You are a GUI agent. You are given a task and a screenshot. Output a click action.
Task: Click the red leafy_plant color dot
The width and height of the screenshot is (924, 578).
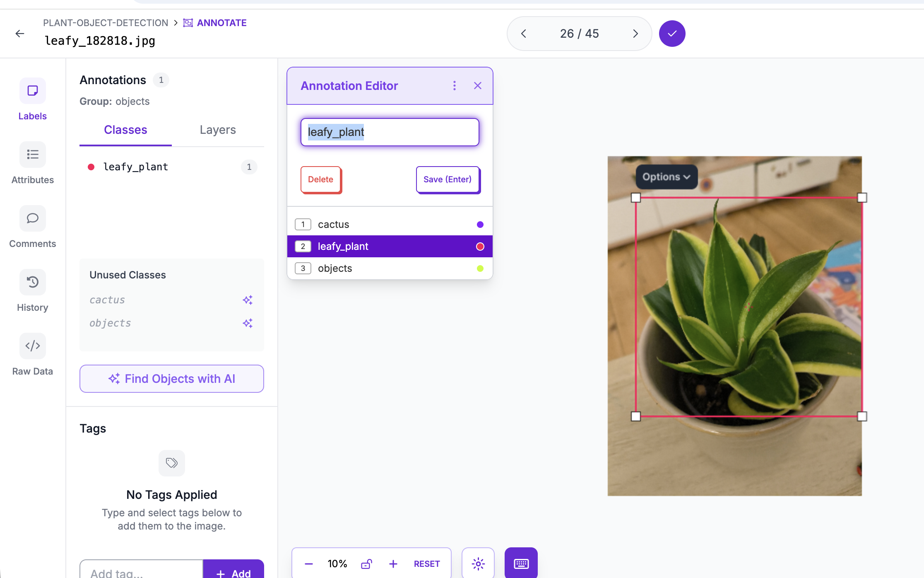coord(91,167)
